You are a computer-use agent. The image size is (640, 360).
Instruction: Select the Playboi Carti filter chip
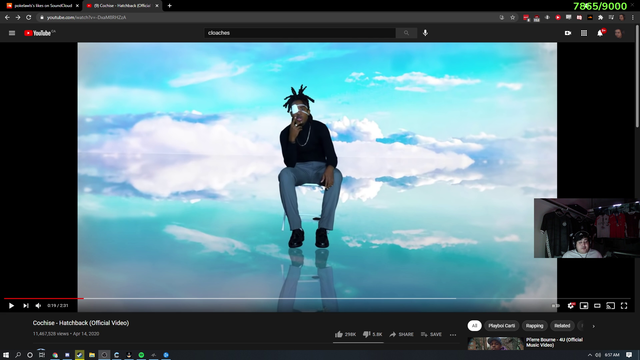(x=502, y=326)
